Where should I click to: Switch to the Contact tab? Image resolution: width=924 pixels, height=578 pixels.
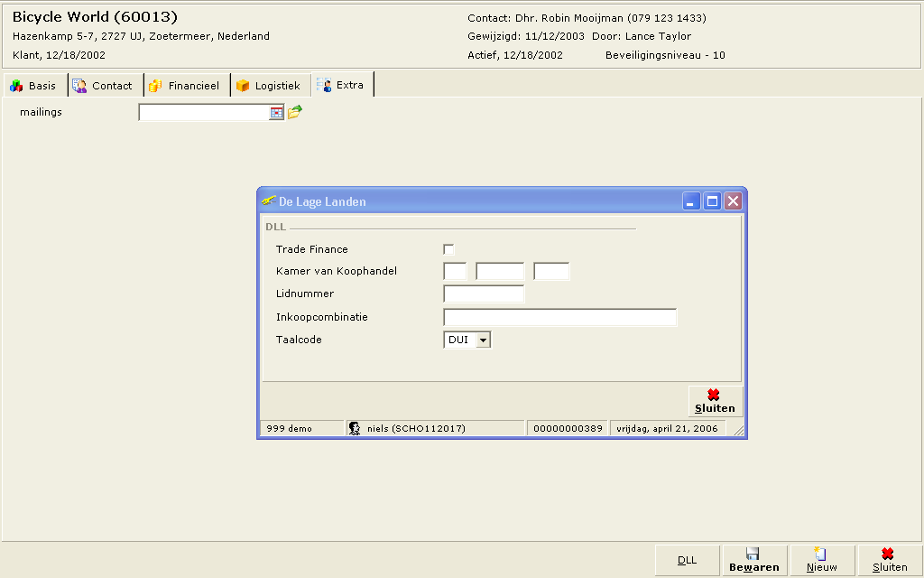click(105, 86)
